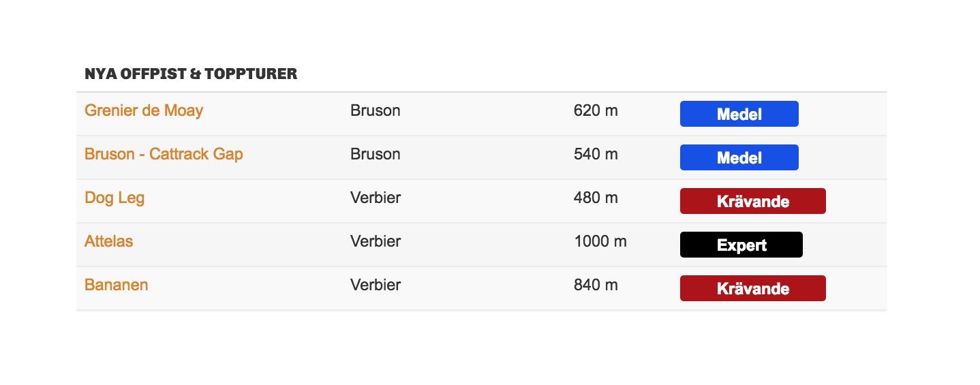Click the black Expert difficulty badge
The width and height of the screenshot is (980, 385).
pyautogui.click(x=741, y=245)
